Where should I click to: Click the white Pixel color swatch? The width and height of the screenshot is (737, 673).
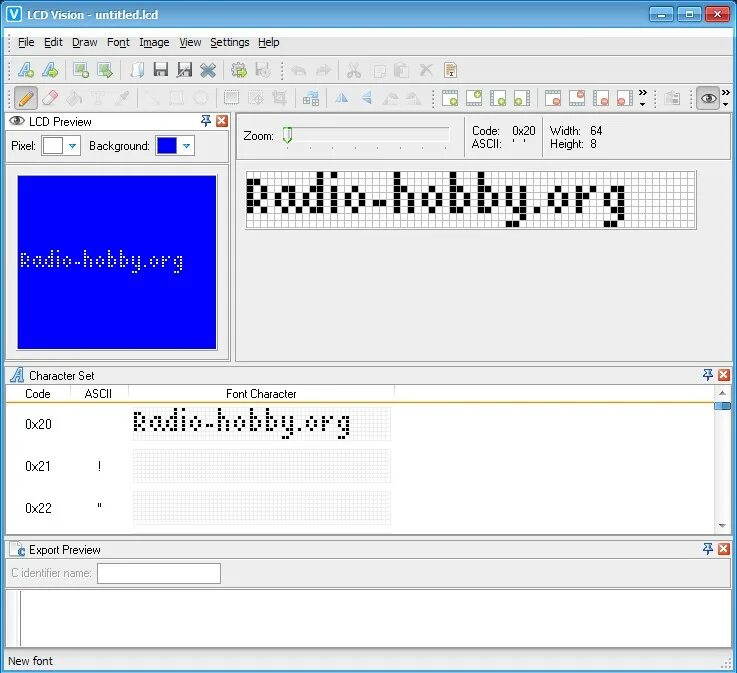click(53, 146)
